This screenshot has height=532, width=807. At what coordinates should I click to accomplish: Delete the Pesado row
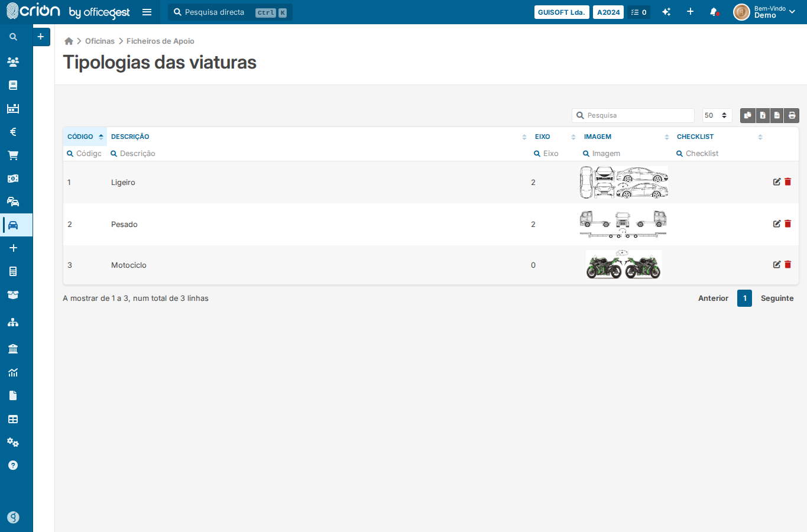tap(787, 224)
